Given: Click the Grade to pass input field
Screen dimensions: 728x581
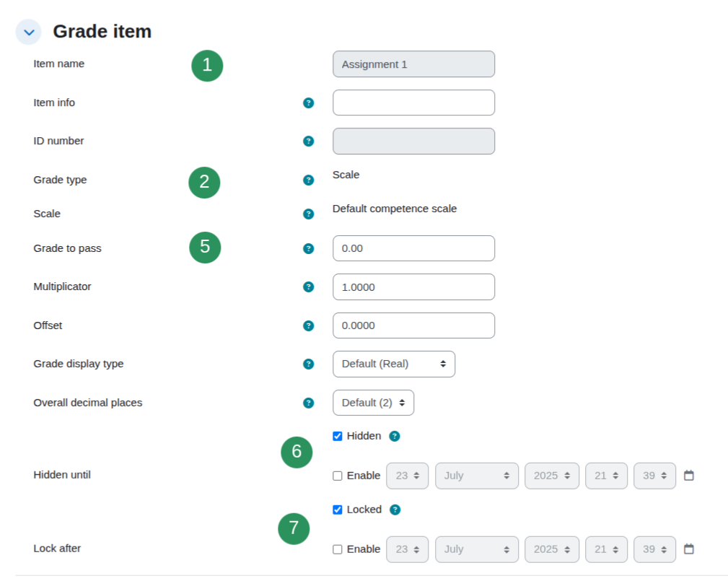Looking at the screenshot, I should 413,248.
